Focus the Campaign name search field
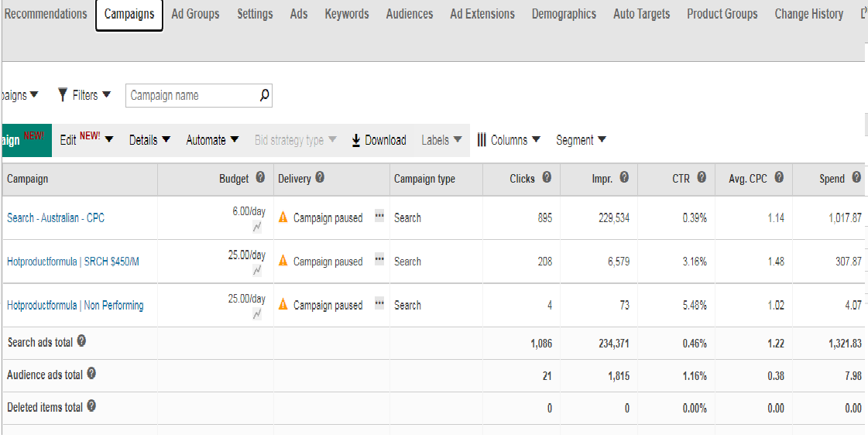 (192, 95)
